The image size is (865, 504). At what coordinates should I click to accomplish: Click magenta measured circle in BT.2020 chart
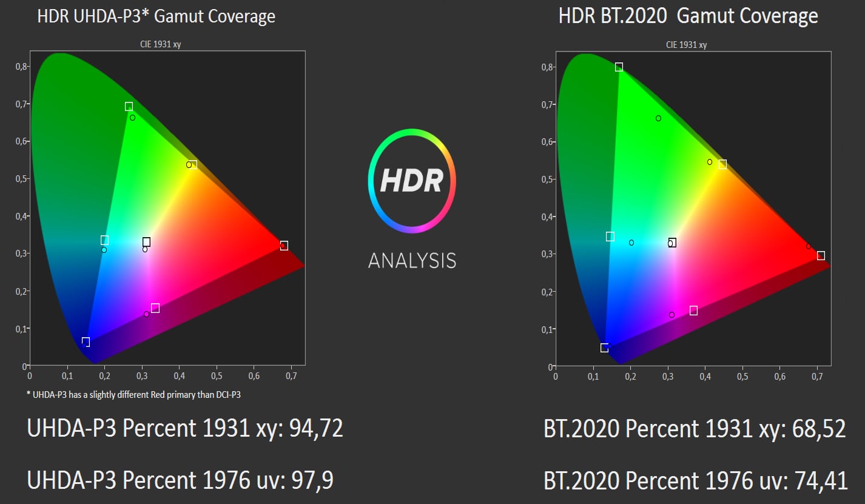click(x=671, y=315)
